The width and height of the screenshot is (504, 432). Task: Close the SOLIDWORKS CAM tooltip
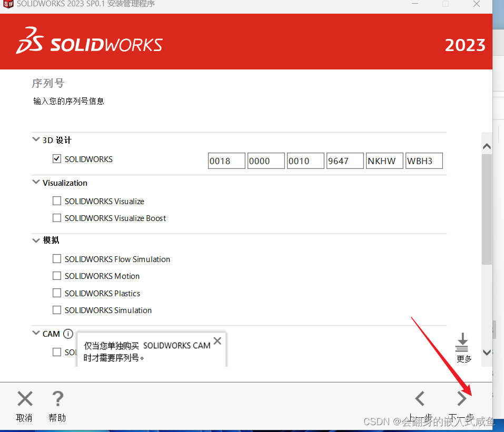218,341
